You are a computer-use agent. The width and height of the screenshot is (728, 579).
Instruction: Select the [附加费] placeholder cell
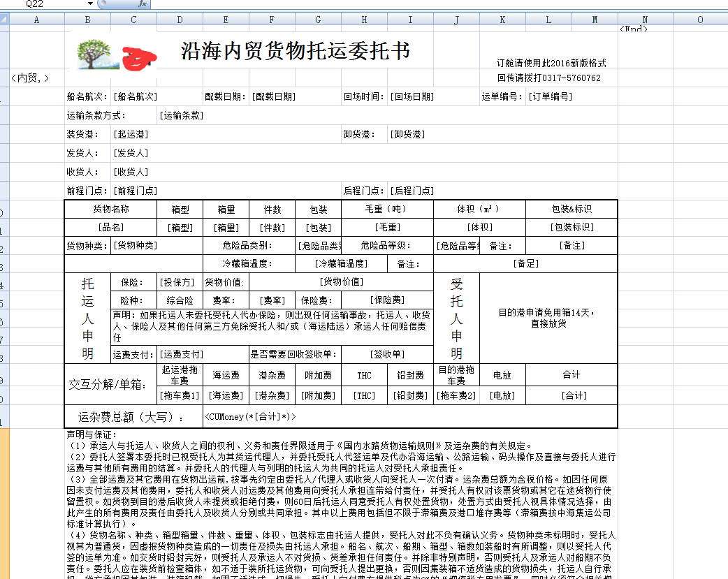coord(318,395)
